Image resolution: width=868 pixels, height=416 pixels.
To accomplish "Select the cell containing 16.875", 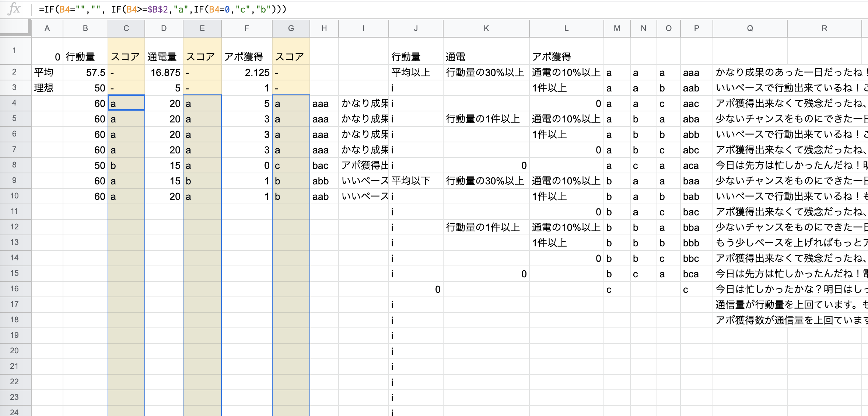I will point(164,72).
